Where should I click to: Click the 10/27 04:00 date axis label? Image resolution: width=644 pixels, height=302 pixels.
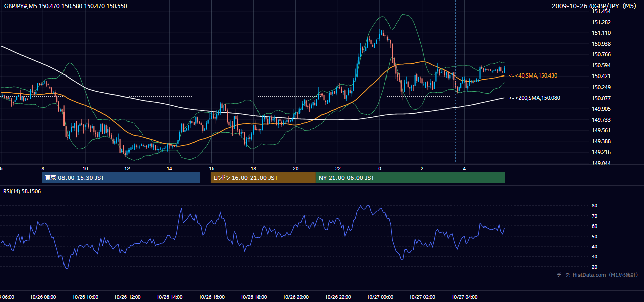click(x=464, y=297)
